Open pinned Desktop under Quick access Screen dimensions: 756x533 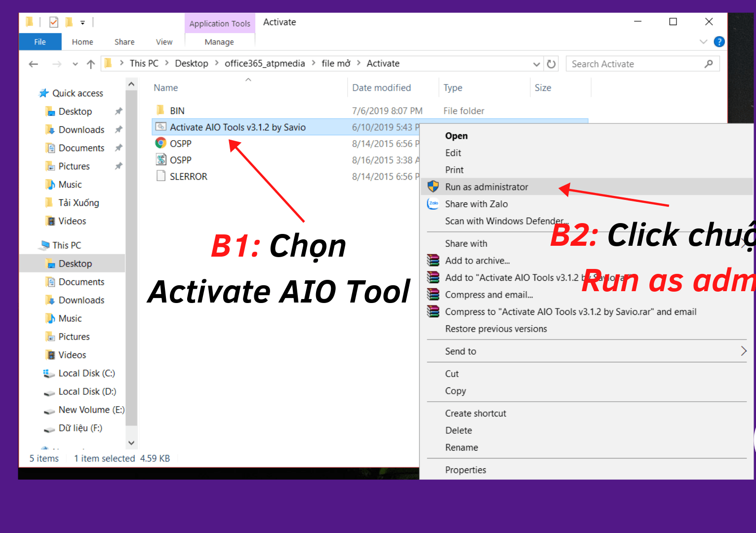[x=75, y=112]
